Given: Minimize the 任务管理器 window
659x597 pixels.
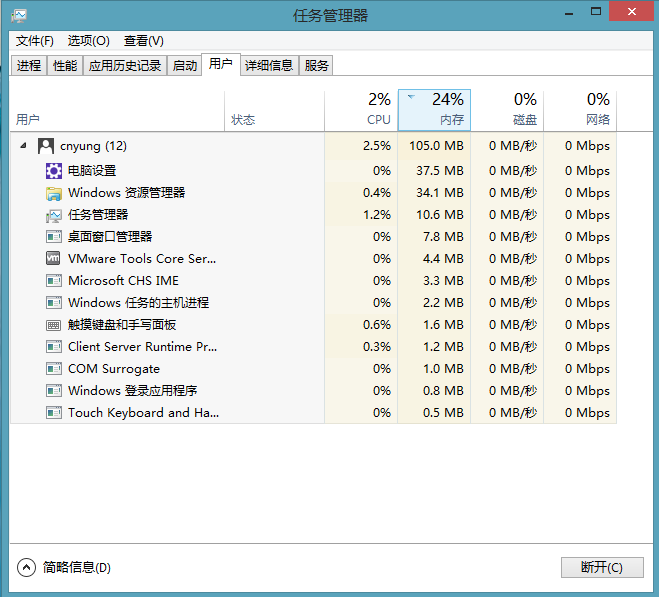Looking at the screenshot, I should tap(569, 13).
